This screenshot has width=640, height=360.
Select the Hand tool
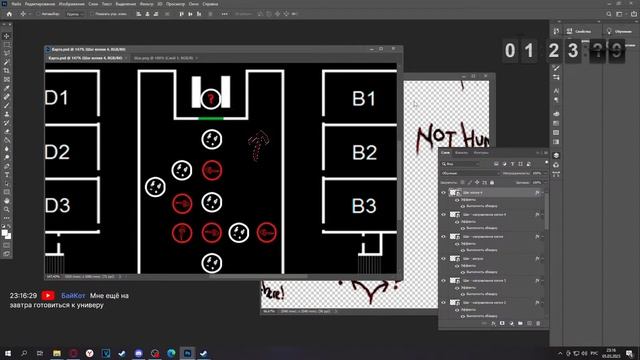tap(7, 201)
